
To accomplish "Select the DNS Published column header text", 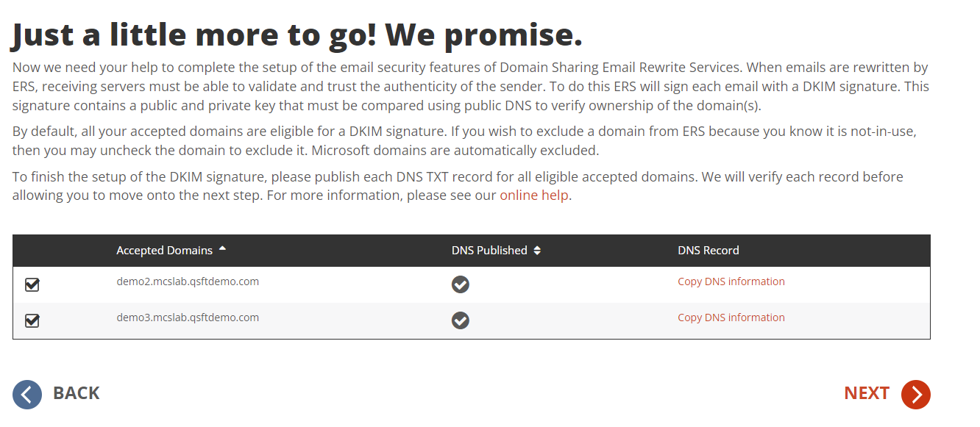I will (489, 251).
